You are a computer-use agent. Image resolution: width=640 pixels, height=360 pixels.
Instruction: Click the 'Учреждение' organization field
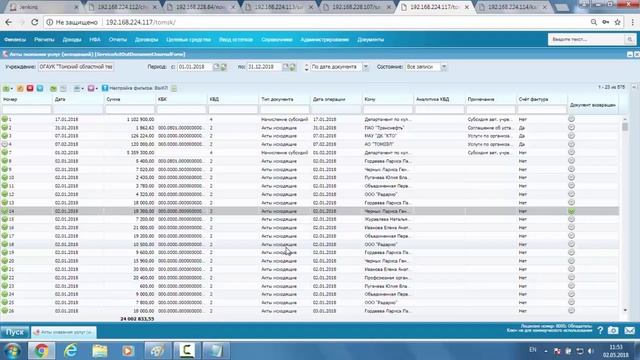tap(76, 67)
